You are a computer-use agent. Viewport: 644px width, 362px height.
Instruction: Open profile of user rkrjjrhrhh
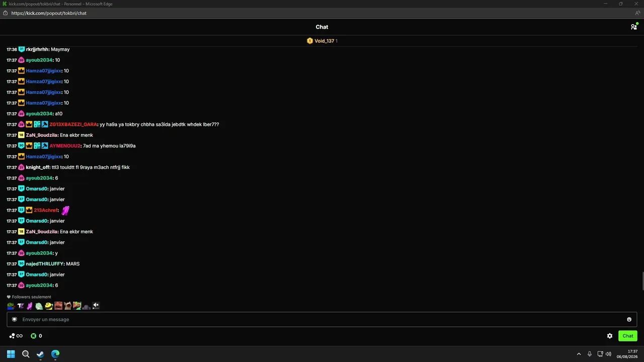tap(37, 49)
